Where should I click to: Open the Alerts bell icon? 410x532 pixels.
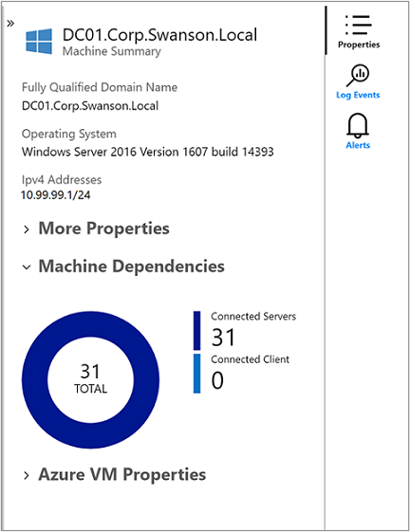[x=358, y=125]
